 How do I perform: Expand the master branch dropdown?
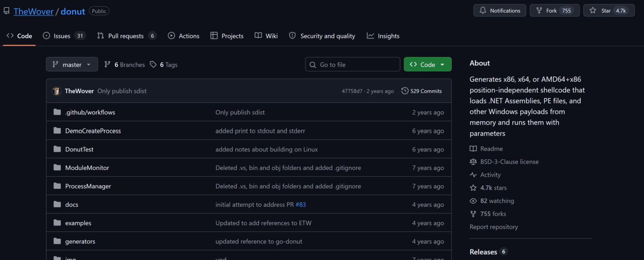72,65
